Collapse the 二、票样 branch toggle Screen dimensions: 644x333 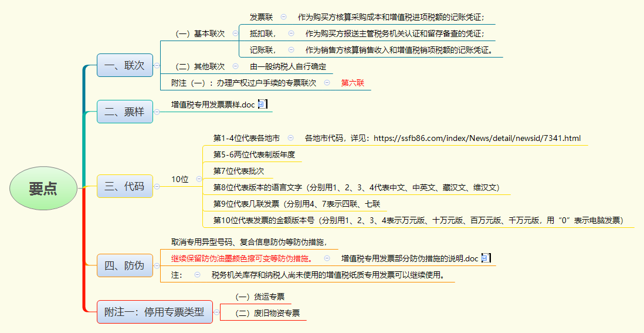pyautogui.click(x=157, y=112)
